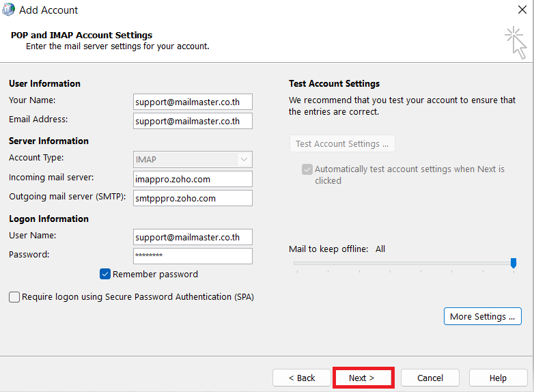The height and width of the screenshot is (392, 534).
Task: Toggle Automatically test account settings checkbox
Action: 307,169
